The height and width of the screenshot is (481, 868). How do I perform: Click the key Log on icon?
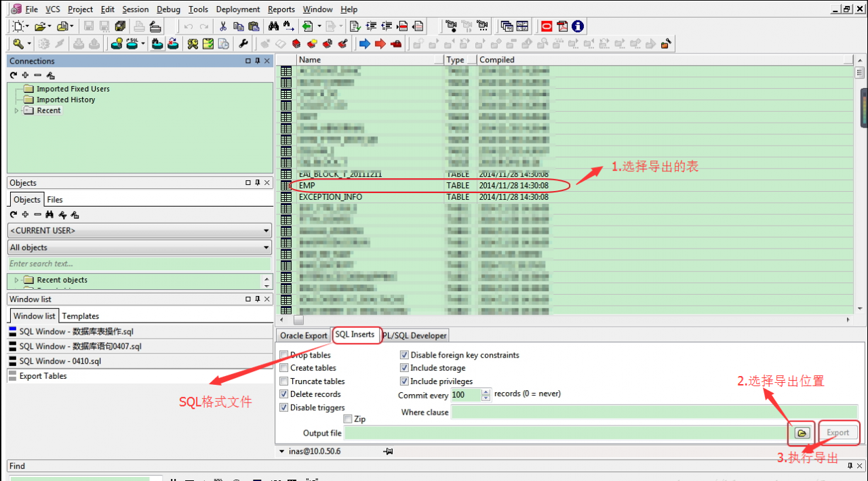pos(18,44)
